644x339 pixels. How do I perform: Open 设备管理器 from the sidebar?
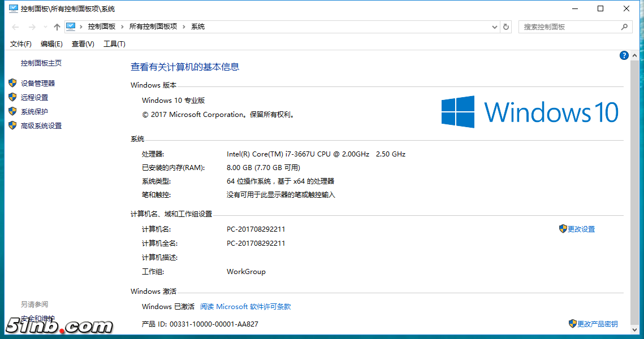coord(38,83)
